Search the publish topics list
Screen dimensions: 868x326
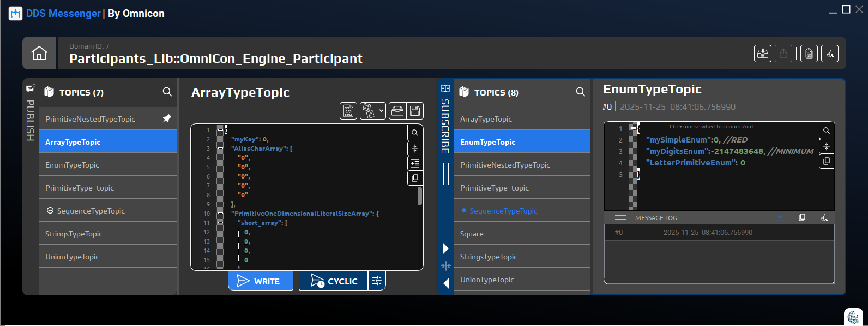tap(167, 92)
